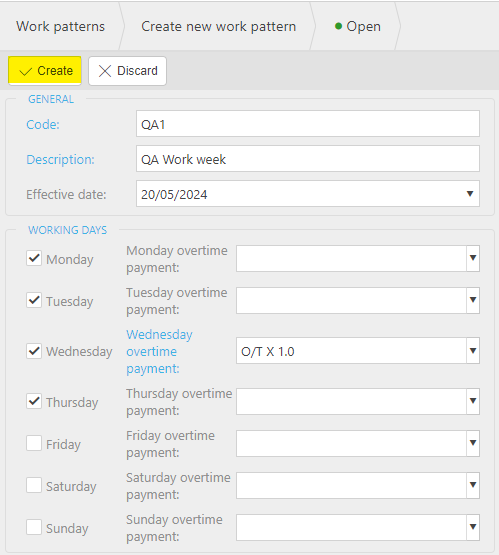The width and height of the screenshot is (499, 555).
Task: Expand the Friday overtime payment dropdown
Action: [x=473, y=443]
